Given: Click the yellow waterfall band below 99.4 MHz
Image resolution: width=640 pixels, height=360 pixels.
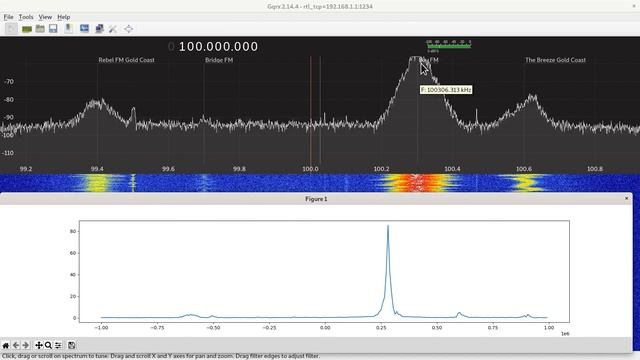Looking at the screenshot, I should (97, 183).
